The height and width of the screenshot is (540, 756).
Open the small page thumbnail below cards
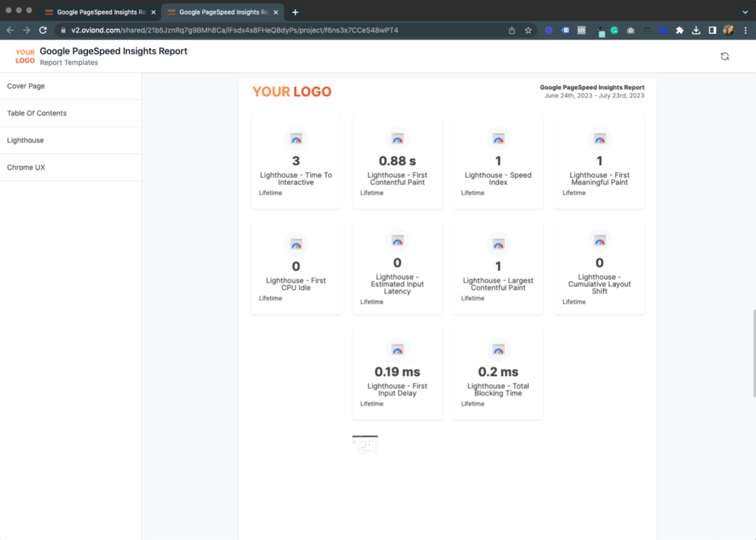(365, 444)
